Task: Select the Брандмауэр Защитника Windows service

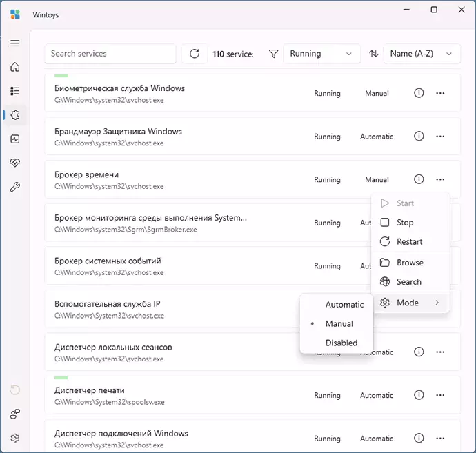Action: [x=252, y=137]
